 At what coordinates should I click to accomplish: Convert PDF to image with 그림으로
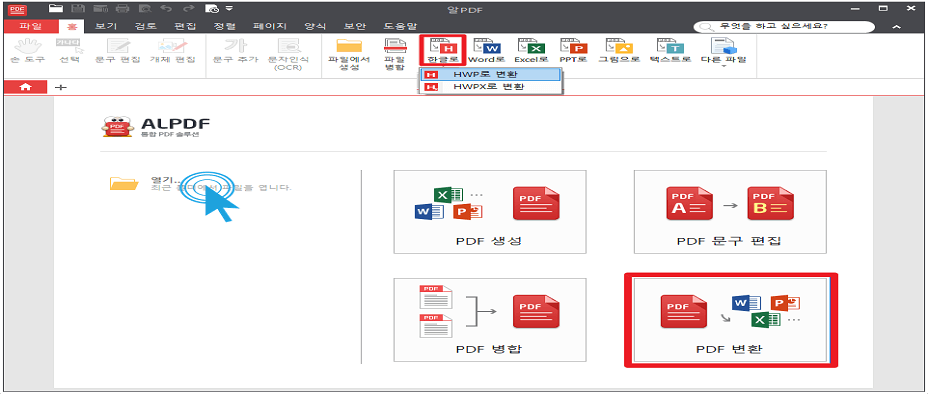coord(619,51)
